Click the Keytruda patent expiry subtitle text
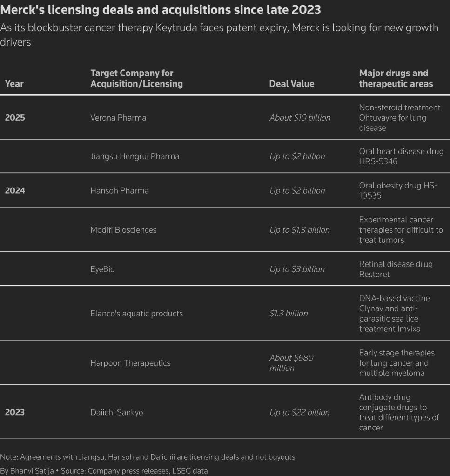The image size is (450, 476). (219, 34)
